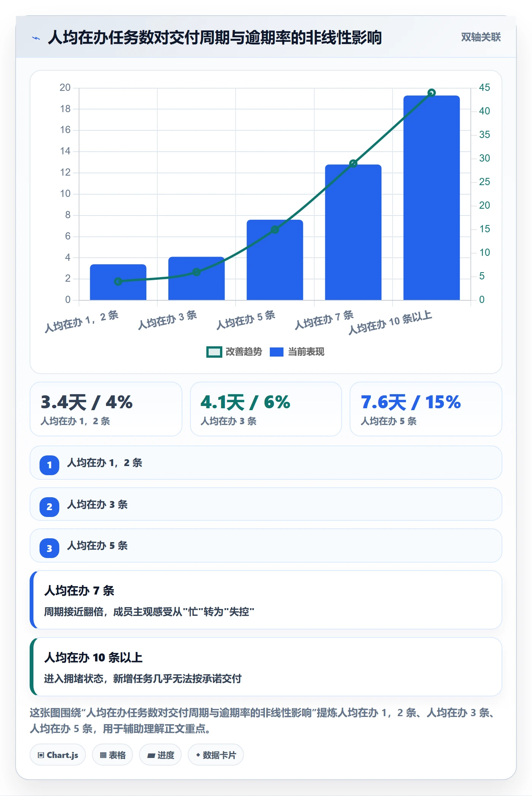Click the line data point above the 7 条 bar
532x796 pixels.
click(353, 163)
